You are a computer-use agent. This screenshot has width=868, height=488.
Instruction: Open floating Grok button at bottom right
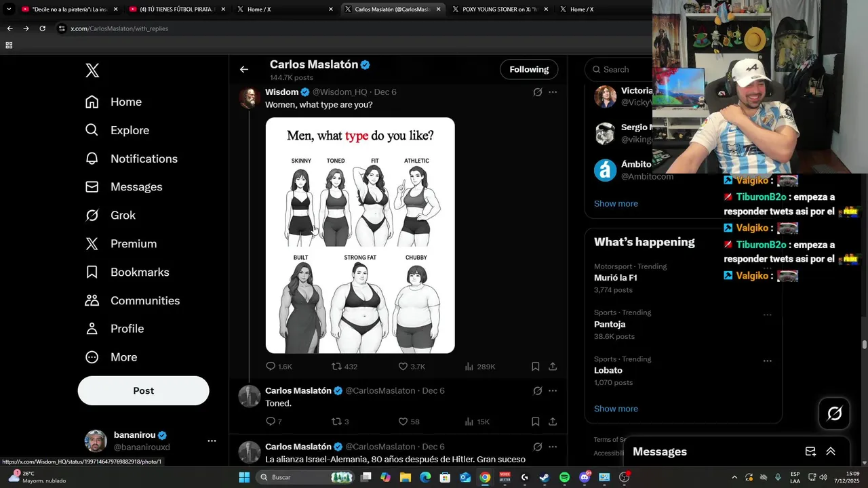tap(834, 413)
